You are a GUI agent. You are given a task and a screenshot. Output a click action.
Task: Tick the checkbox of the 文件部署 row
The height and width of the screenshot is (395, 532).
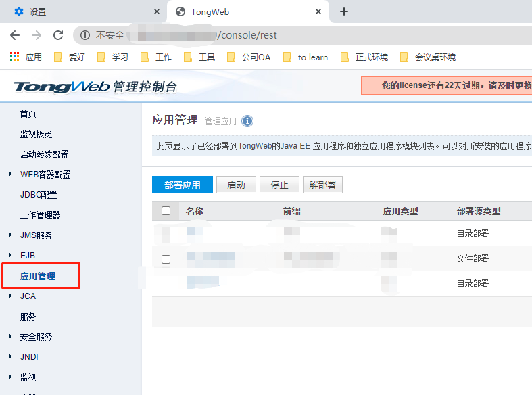(166, 259)
